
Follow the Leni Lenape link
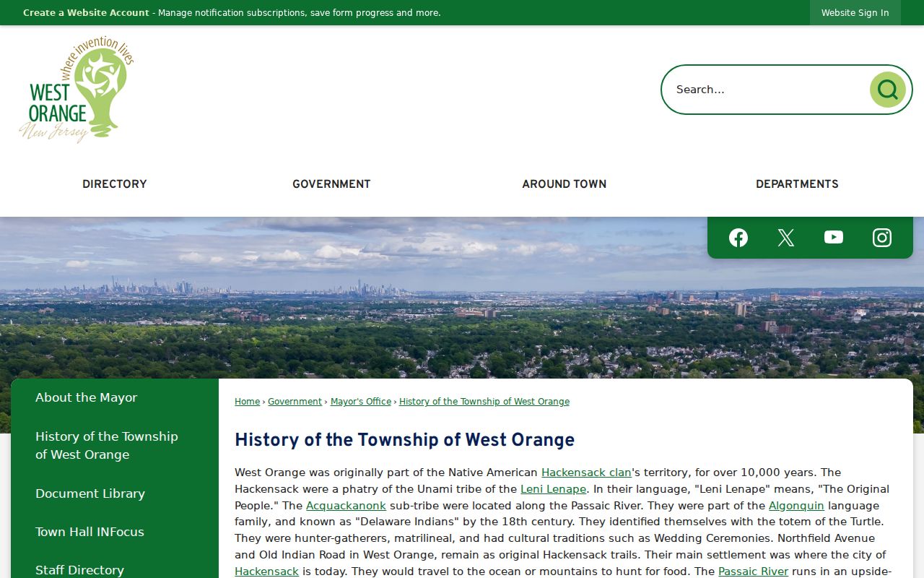[553, 489]
